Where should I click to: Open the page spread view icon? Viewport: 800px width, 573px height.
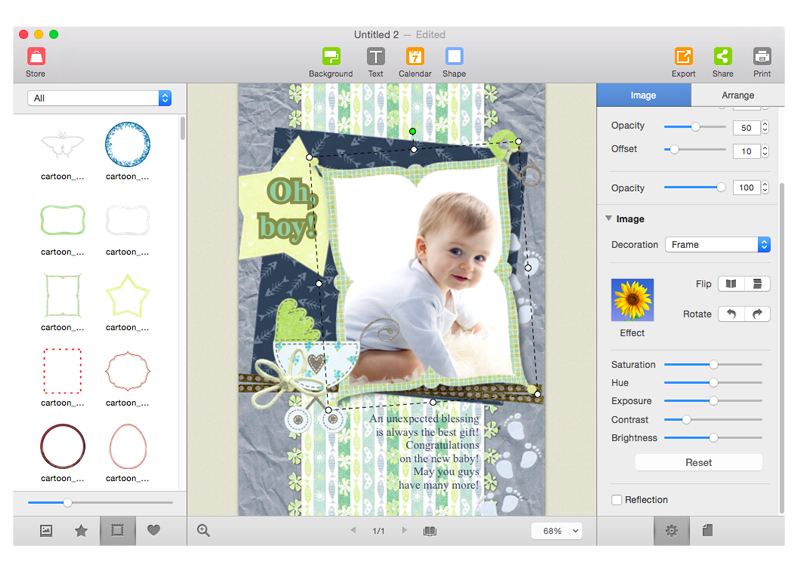[430, 531]
